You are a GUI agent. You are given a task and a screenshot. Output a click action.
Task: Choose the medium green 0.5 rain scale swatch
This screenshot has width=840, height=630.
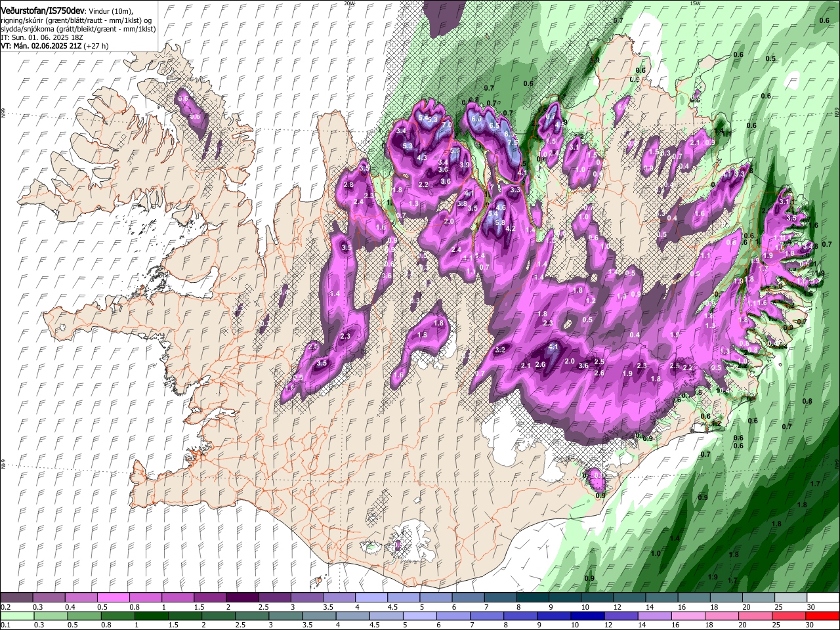84,616
